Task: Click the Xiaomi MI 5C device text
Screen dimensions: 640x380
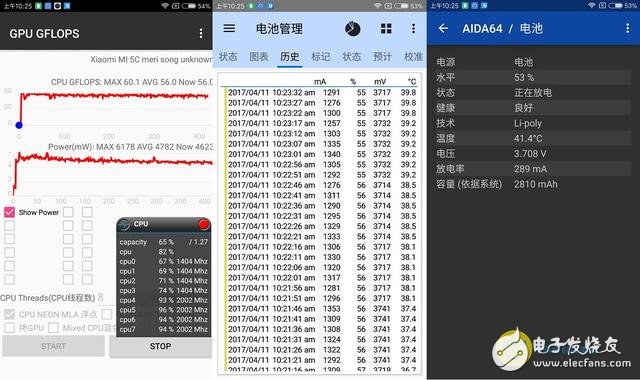Action: click(151, 60)
